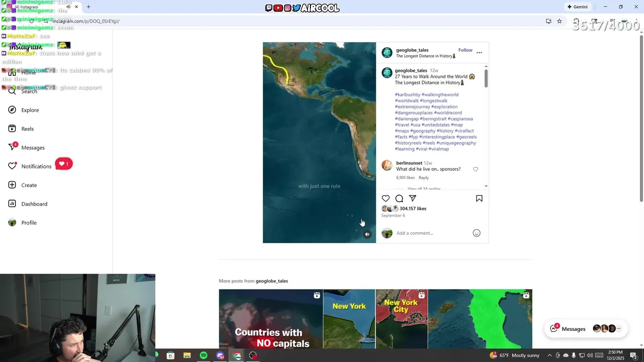Click the Instagram logo in the sidebar
Image resolution: width=644 pixels, height=362 pixels.
click(x=25, y=47)
